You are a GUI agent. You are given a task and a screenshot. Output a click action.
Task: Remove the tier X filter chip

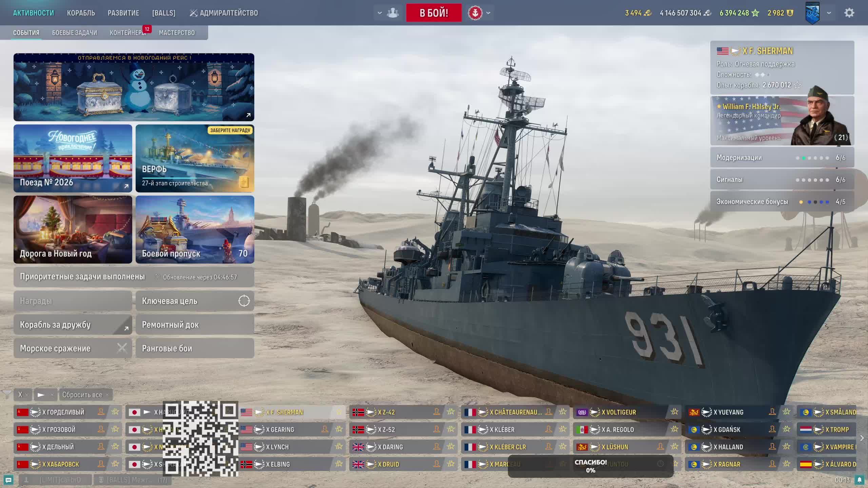26,395
